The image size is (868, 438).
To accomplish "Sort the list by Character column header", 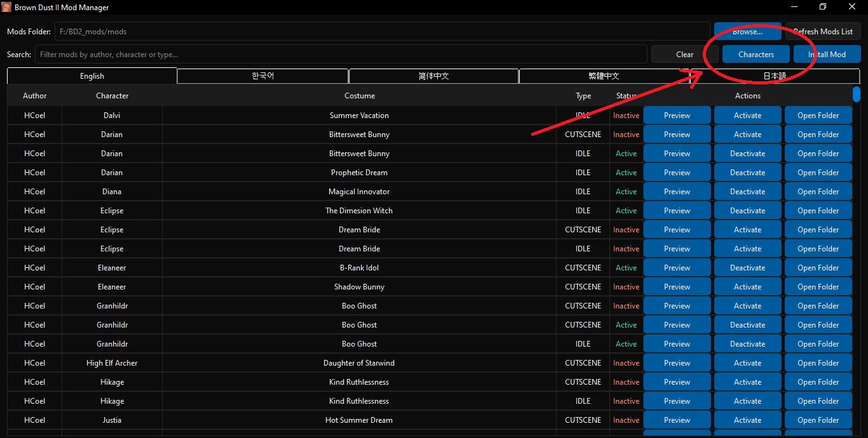I will [112, 96].
